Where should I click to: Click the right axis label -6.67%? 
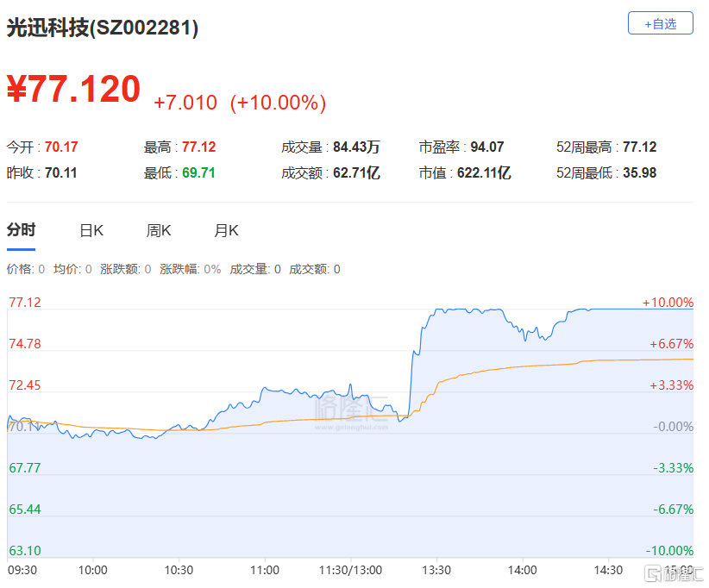tap(673, 510)
